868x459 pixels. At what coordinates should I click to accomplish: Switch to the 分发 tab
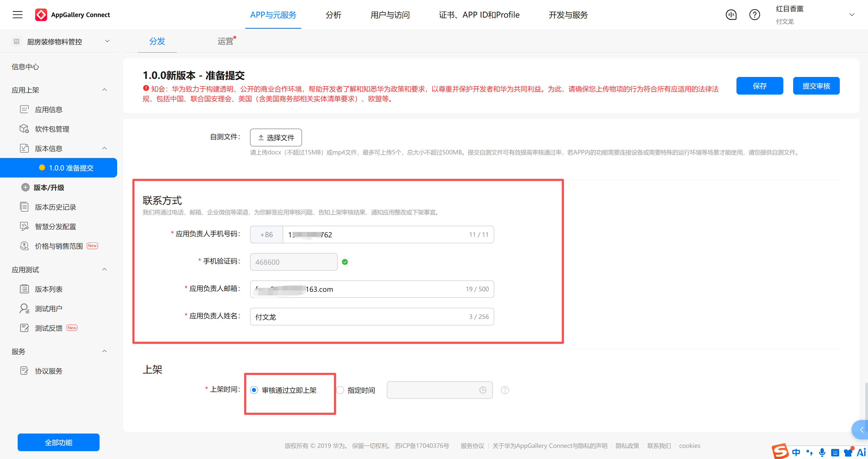point(157,41)
